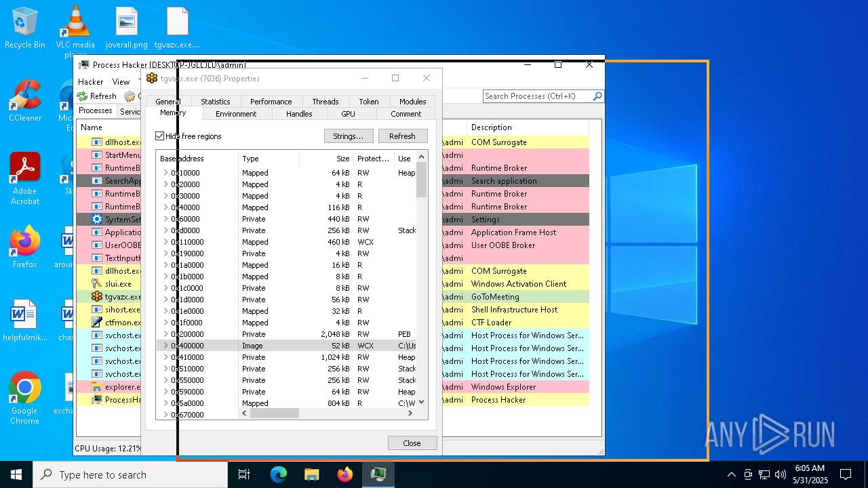The width and height of the screenshot is (868, 488).
Task: Click scroll down arrow in memory list
Action: point(421,402)
